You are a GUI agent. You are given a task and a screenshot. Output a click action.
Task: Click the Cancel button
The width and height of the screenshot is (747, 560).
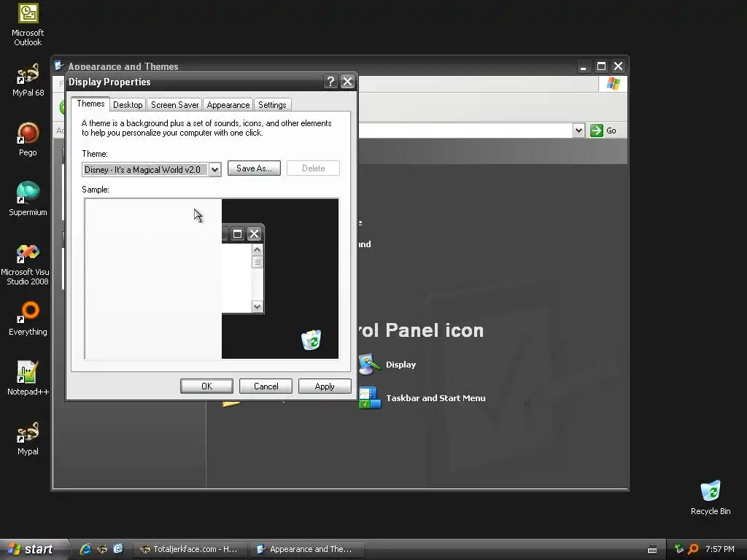tap(266, 386)
